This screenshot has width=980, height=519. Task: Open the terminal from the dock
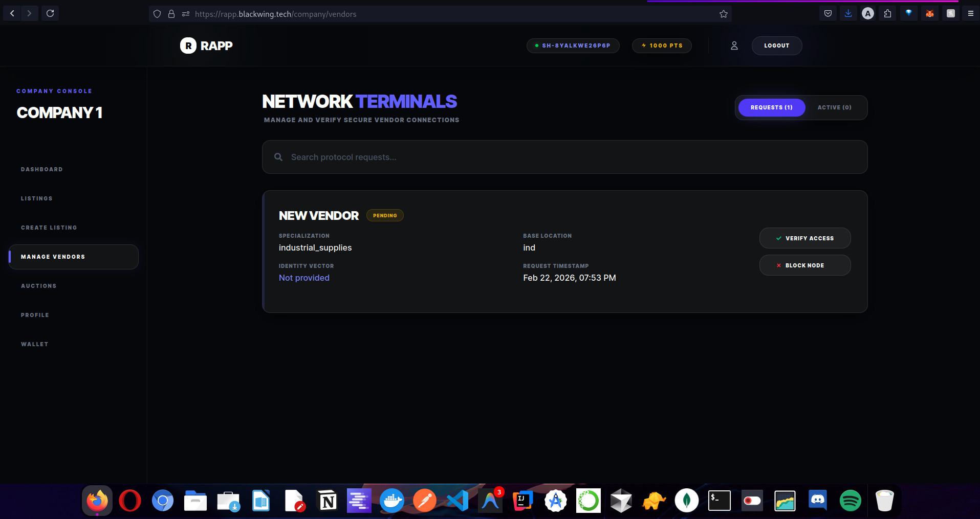720,501
